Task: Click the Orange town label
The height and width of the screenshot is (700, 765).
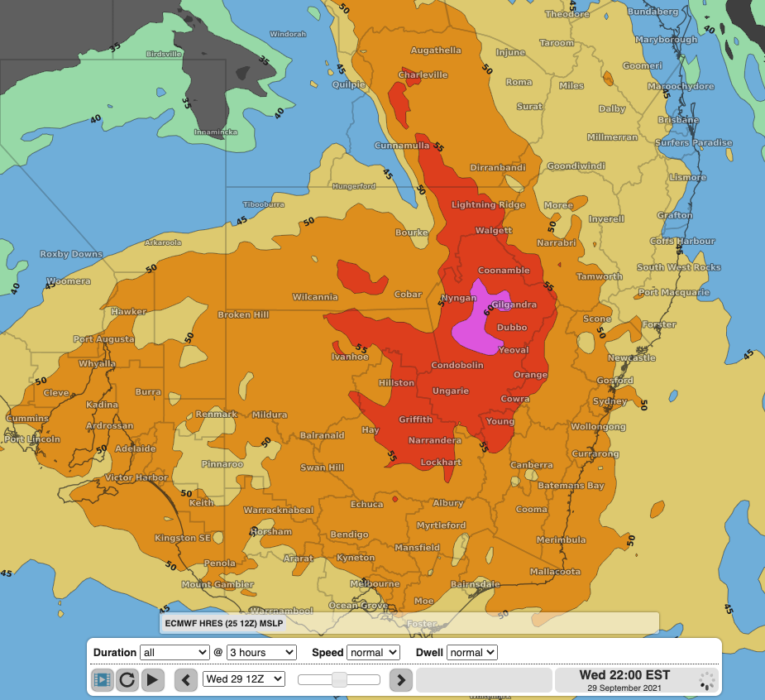Action: pyautogui.click(x=530, y=375)
